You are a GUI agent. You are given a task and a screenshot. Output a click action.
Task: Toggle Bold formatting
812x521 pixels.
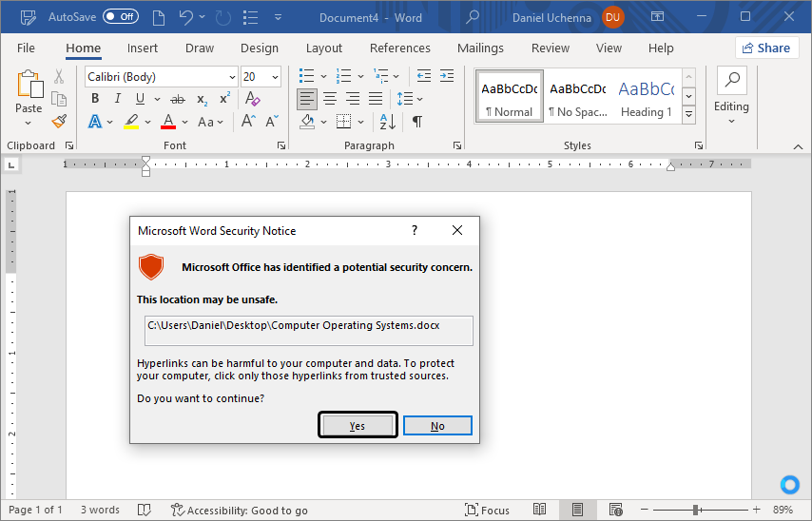click(x=95, y=98)
